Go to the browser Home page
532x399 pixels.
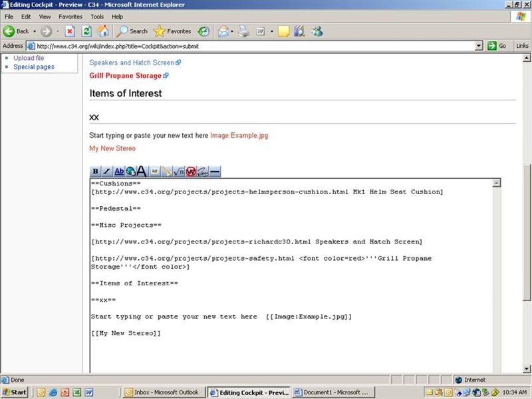coord(103,31)
